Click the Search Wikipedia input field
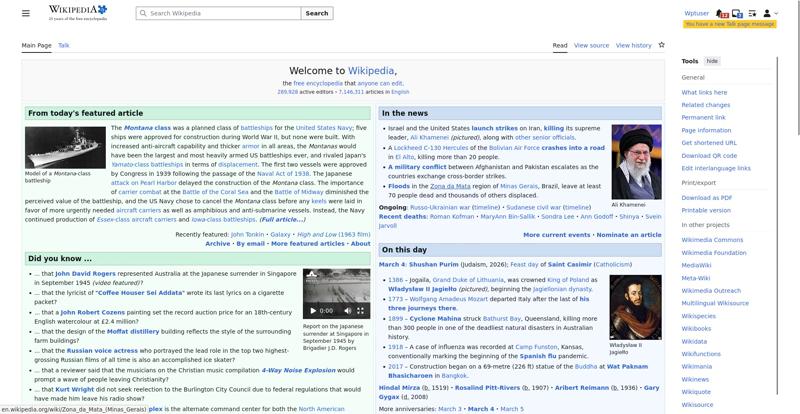Image resolution: width=800 pixels, height=414 pixels. 220,13
